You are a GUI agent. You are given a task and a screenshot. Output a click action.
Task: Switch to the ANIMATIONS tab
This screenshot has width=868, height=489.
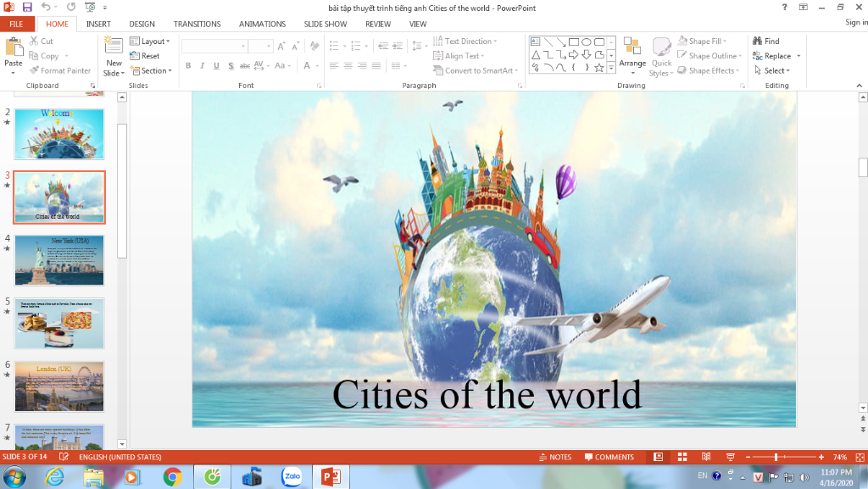[263, 24]
